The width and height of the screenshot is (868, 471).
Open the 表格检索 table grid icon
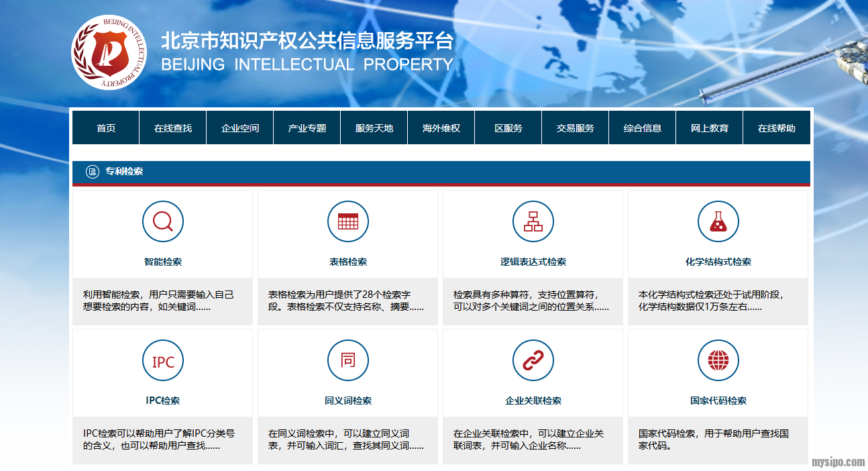pos(348,221)
